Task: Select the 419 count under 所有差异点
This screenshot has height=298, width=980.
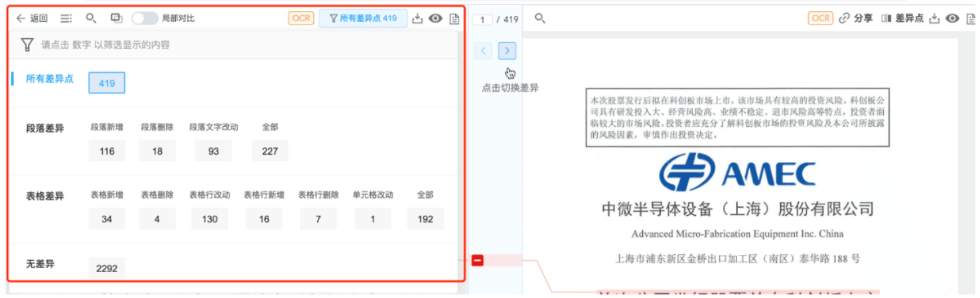Action: pos(107,83)
